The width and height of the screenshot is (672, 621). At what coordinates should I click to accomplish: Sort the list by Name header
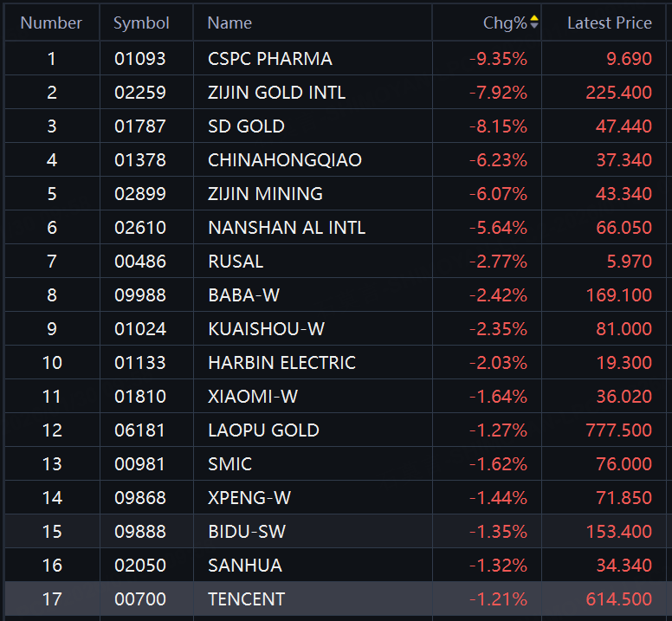(229, 23)
